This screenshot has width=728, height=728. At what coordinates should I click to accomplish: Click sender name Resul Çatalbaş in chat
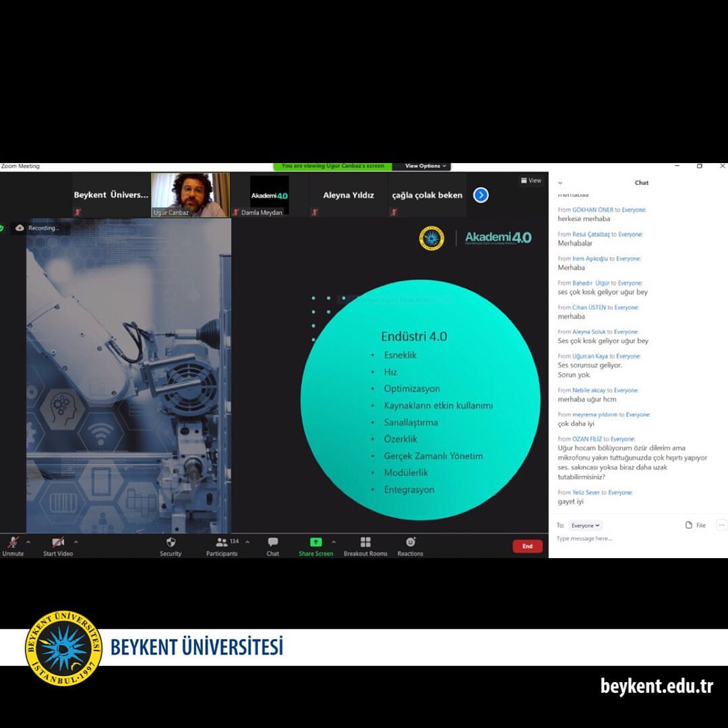591,235
